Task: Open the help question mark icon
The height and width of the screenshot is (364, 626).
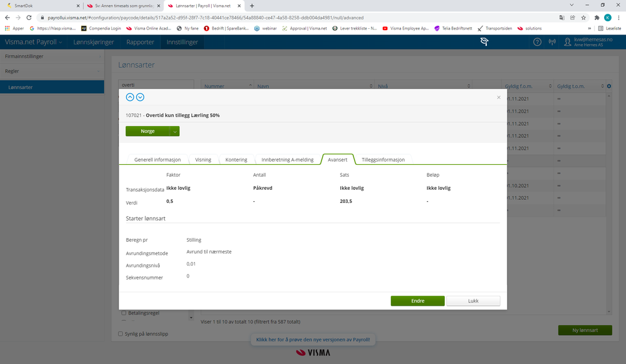Action: 538,42
